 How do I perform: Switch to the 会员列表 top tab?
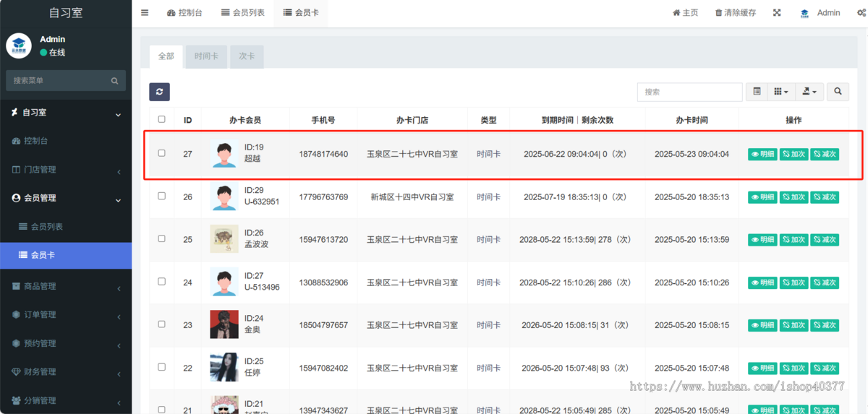(x=243, y=13)
